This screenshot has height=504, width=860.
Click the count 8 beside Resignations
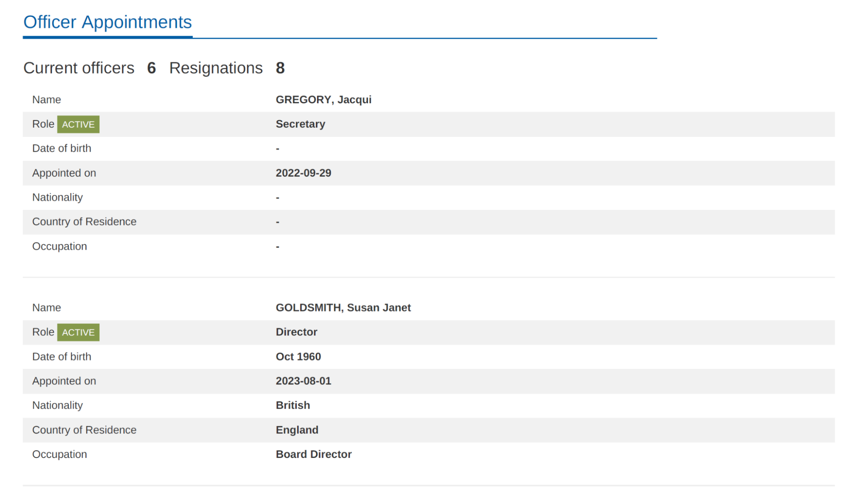tap(281, 68)
